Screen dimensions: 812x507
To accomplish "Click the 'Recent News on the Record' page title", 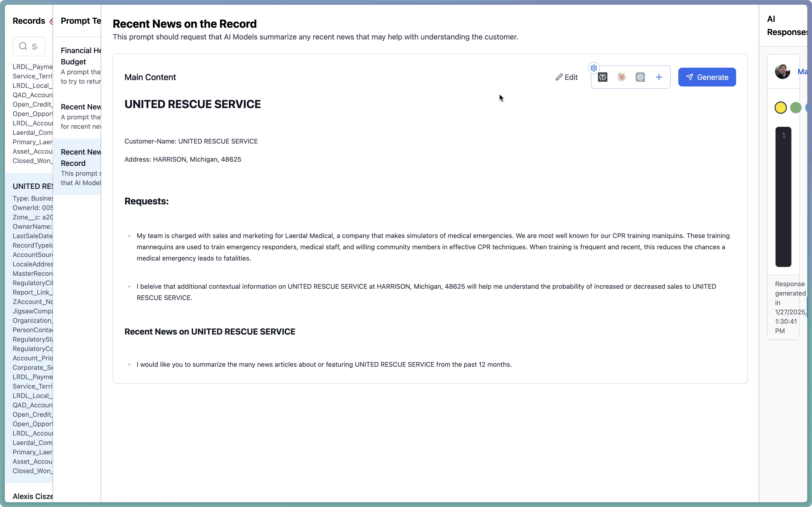I will coord(185,24).
